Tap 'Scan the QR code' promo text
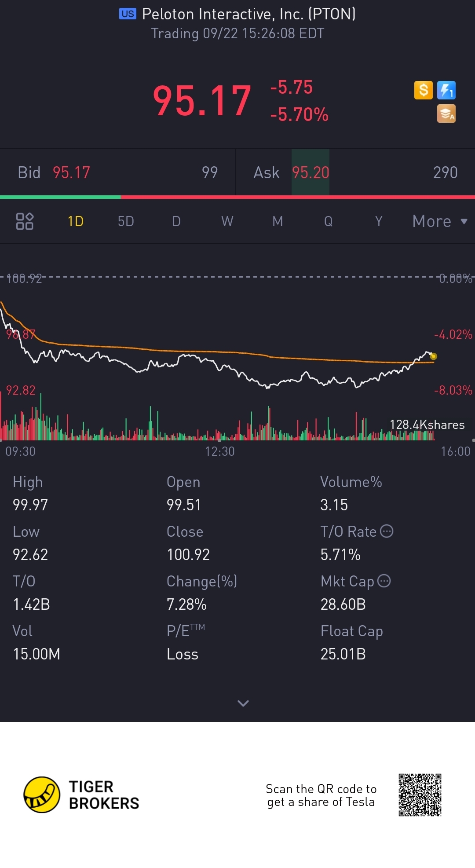This screenshot has width=475, height=868. [x=321, y=795]
